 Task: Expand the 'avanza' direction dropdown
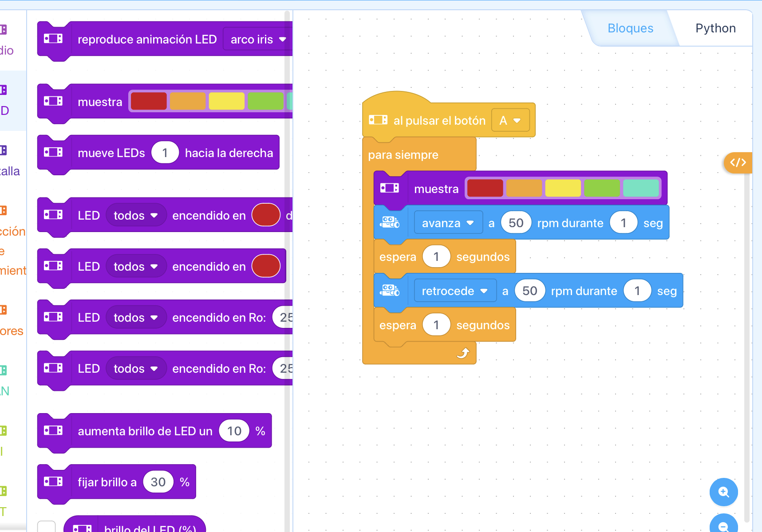[x=448, y=223]
